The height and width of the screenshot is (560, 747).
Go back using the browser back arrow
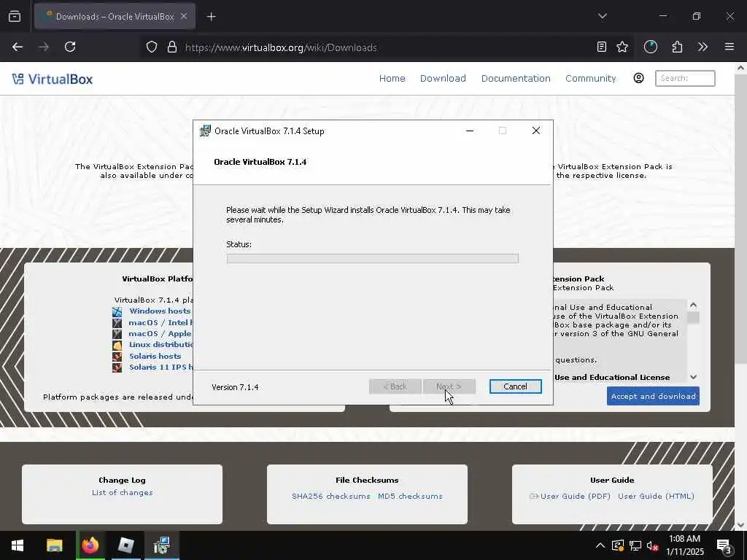click(18, 47)
